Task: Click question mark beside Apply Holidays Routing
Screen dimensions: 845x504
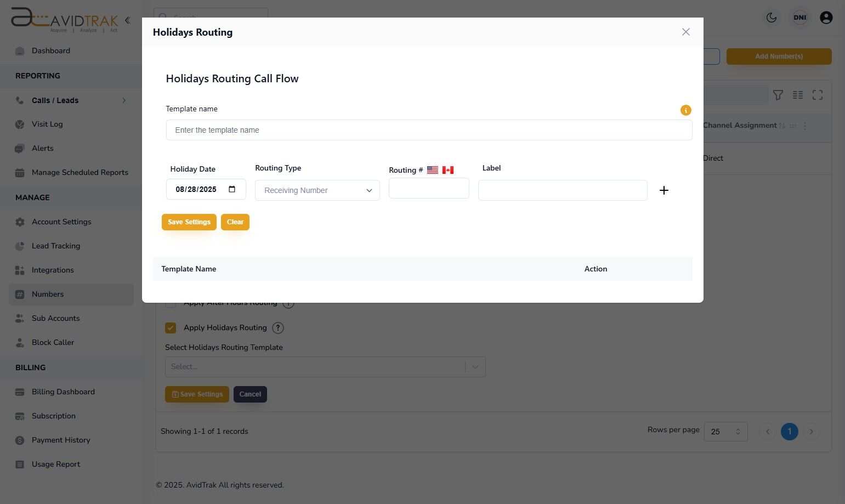Action: 278,327
